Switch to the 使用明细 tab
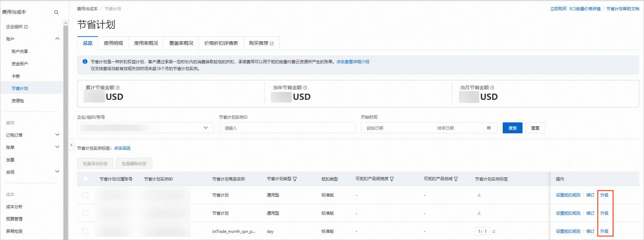The width and height of the screenshot is (644, 240). click(x=113, y=43)
